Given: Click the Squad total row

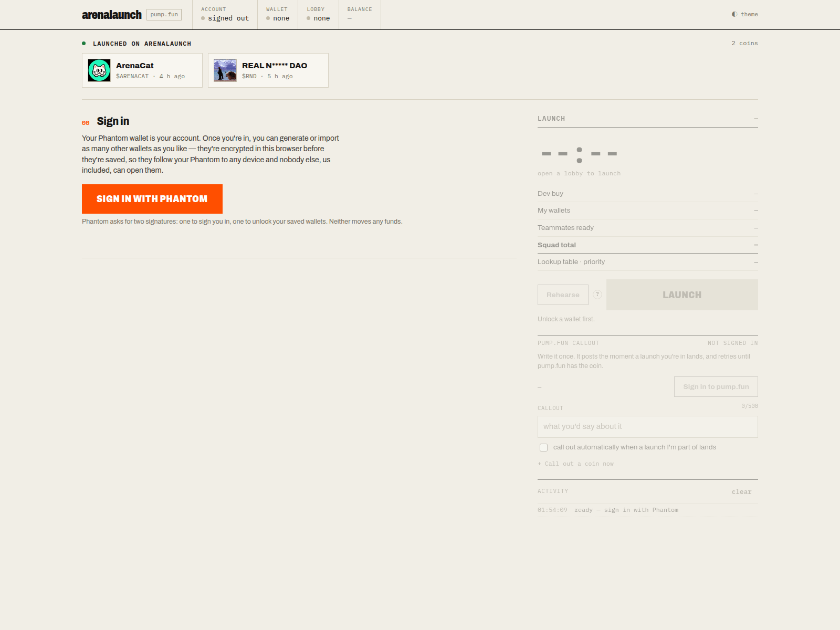Looking at the screenshot, I should (648, 245).
